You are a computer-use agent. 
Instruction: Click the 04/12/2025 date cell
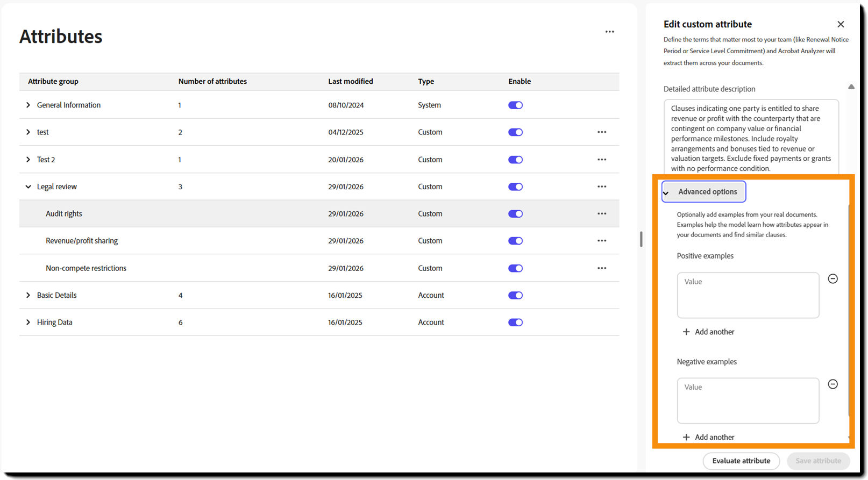coord(346,132)
